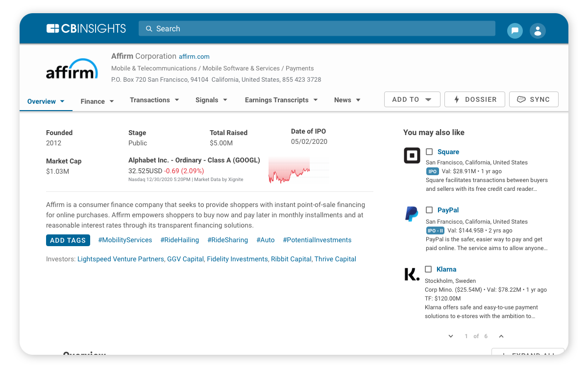The width and height of the screenshot is (588, 368).
Task: Select the Finance tab
Action: [98, 101]
